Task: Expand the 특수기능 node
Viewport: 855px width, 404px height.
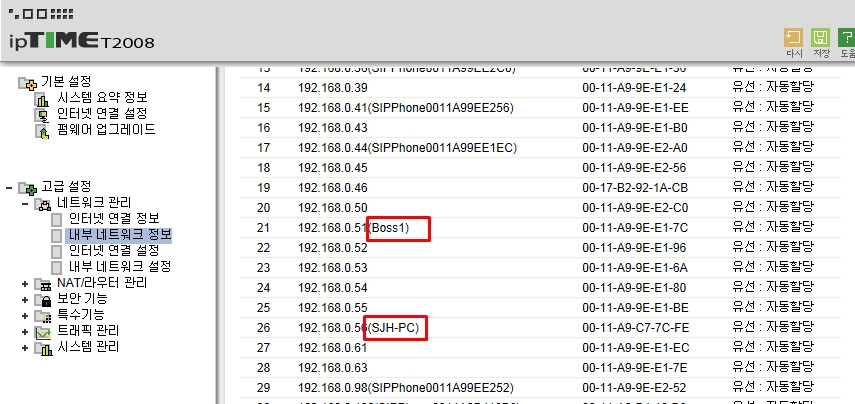Action: point(25,316)
